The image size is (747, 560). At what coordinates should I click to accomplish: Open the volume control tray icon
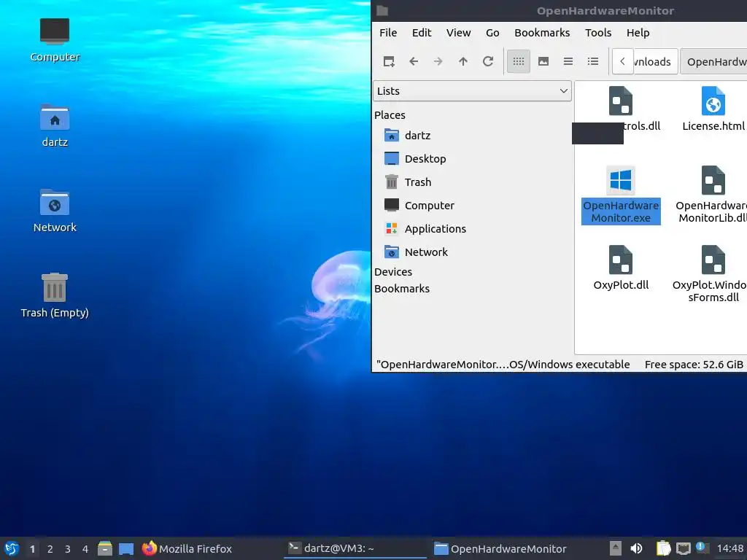636,548
